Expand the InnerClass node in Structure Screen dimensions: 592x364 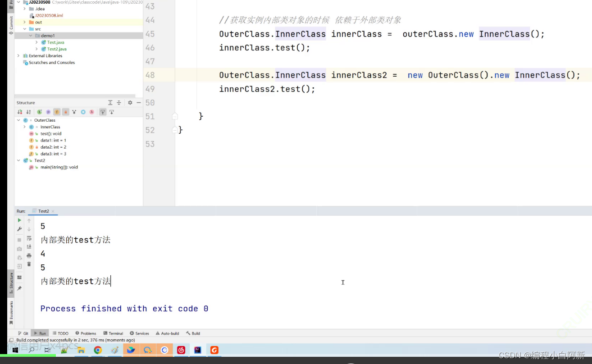click(24, 127)
